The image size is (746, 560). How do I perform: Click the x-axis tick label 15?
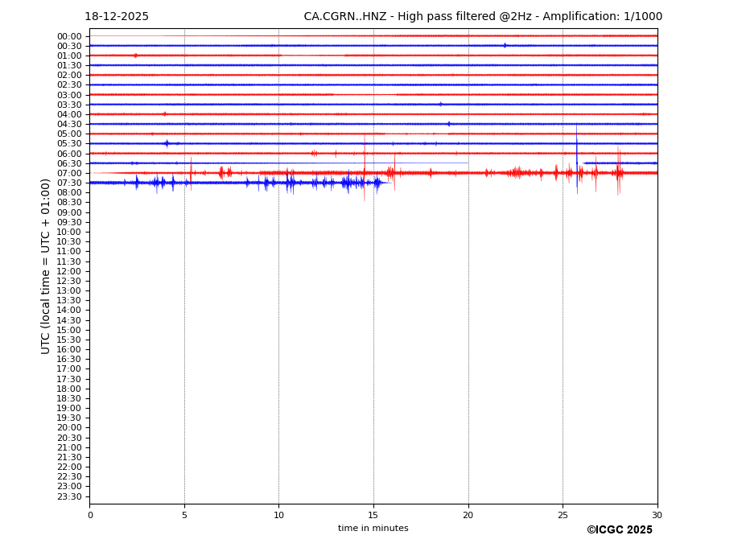point(373,515)
